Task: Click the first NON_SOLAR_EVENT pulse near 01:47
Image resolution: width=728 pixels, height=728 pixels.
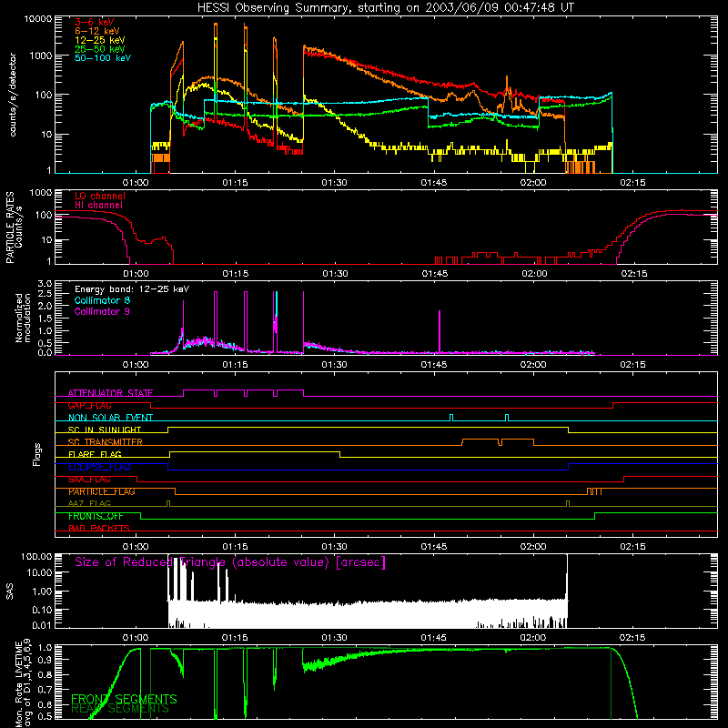Action: (x=451, y=418)
